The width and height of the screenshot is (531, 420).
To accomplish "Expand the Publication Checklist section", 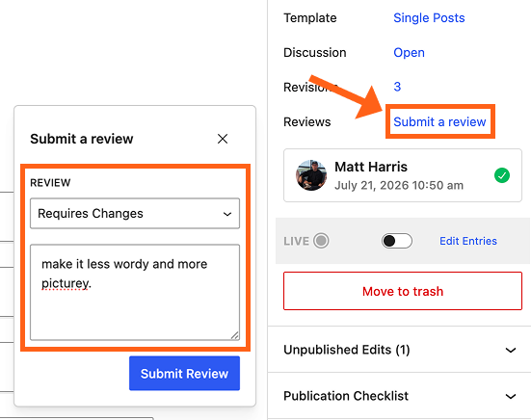I will pos(399,396).
